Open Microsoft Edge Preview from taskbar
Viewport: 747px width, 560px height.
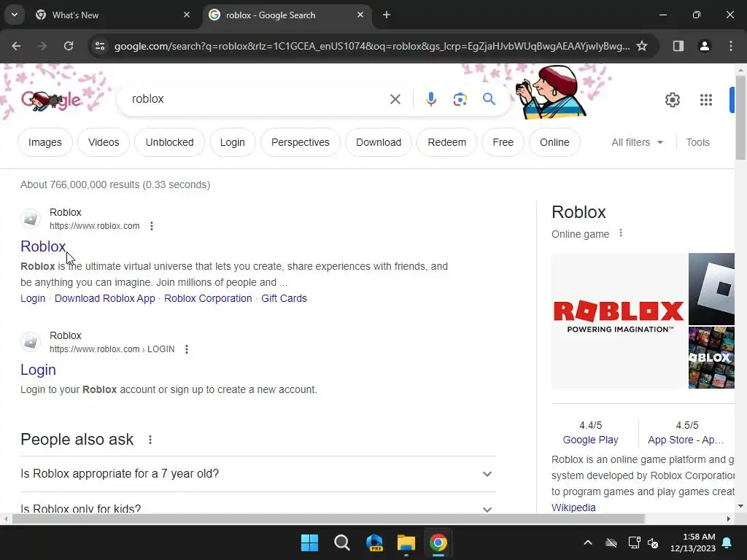374,542
